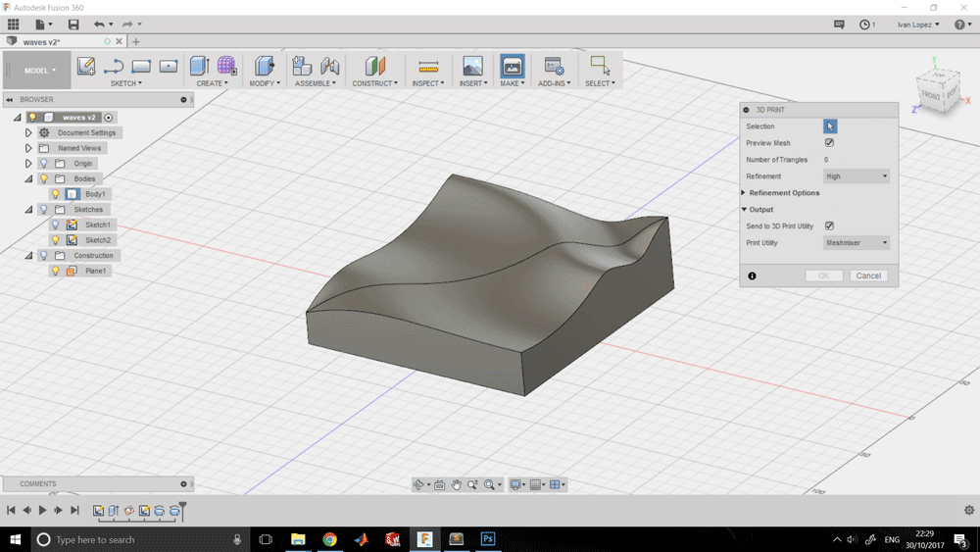Image resolution: width=980 pixels, height=552 pixels.
Task: Click the Redo arrow
Action: (x=127, y=25)
